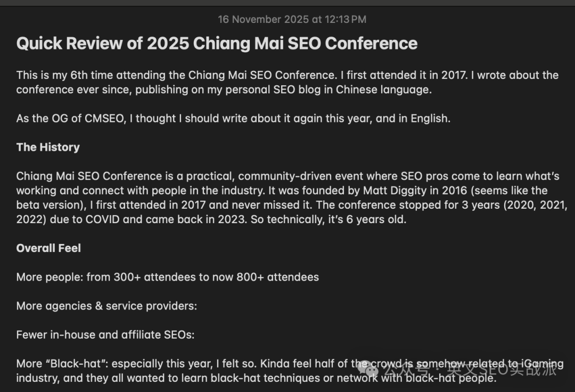Click the WeChat logo in the watermark
The height and width of the screenshot is (392, 575).
(x=368, y=369)
